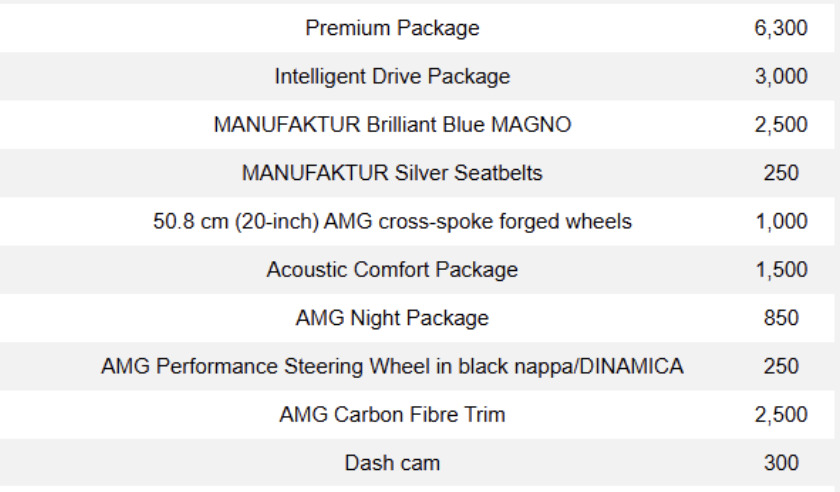Select the 1,000 price for forged wheels
Viewport: 840px width, 492px height.
click(x=781, y=221)
